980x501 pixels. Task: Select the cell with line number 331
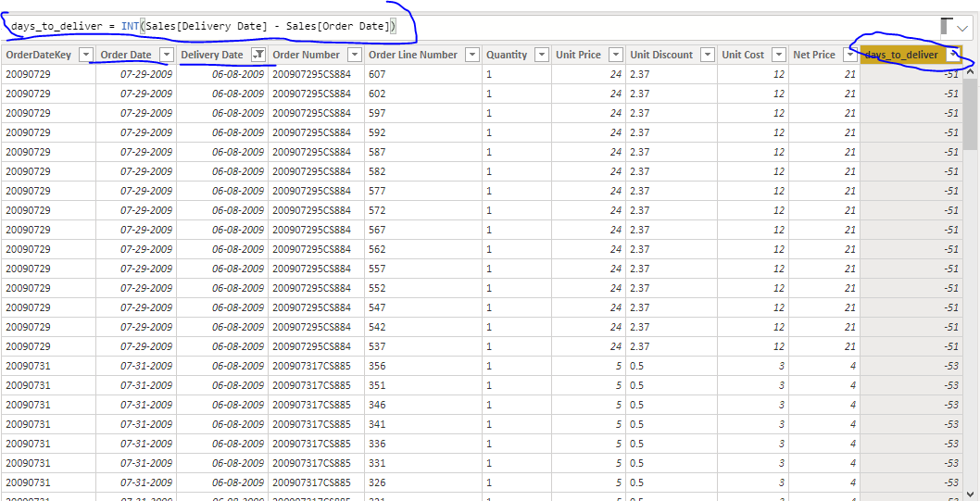423,463
